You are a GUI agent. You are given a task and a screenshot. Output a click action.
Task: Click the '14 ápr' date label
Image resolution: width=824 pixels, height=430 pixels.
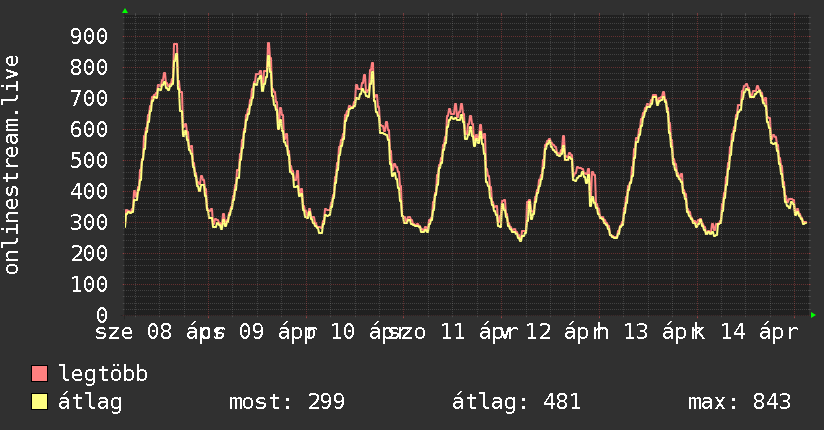click(759, 332)
